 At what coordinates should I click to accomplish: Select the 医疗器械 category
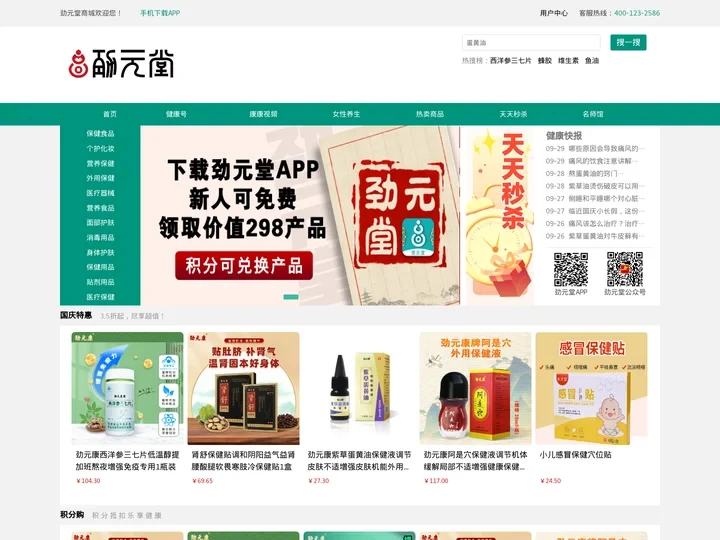click(100, 193)
